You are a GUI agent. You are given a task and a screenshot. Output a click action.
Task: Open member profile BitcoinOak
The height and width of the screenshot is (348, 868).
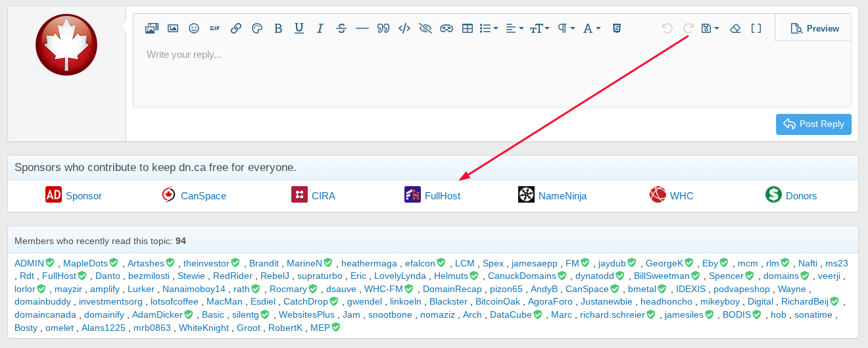pyautogui.click(x=498, y=301)
